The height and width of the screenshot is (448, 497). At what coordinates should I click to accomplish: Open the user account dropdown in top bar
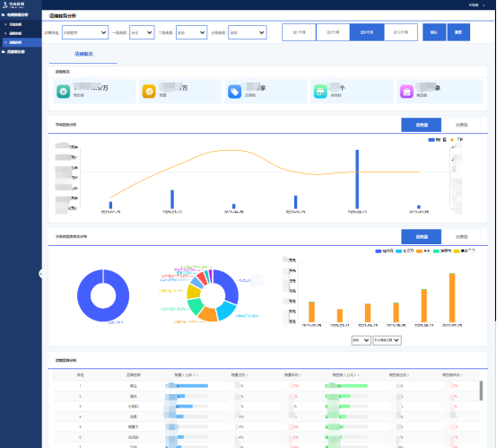tap(476, 5)
